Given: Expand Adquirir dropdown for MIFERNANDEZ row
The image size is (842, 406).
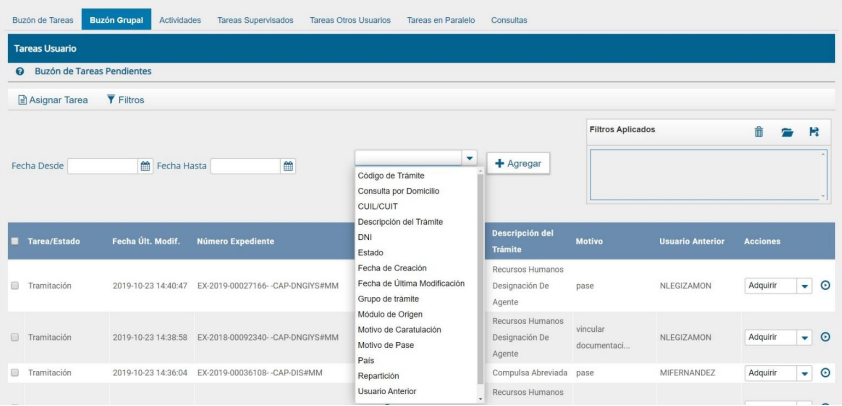Looking at the screenshot, I should point(803,373).
